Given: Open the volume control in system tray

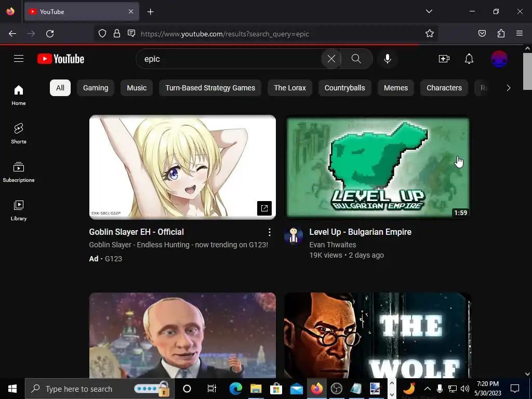Looking at the screenshot, I should click(x=465, y=389).
